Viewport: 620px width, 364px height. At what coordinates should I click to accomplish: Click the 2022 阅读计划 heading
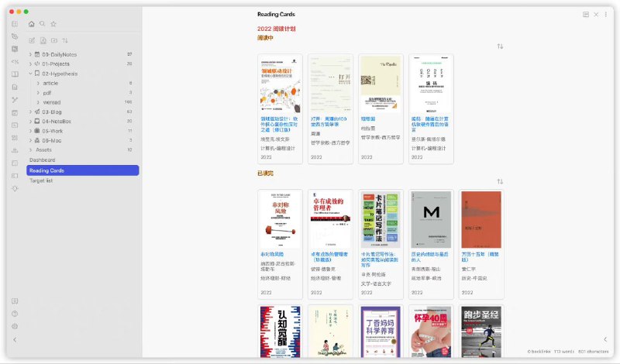pyautogui.click(x=277, y=29)
